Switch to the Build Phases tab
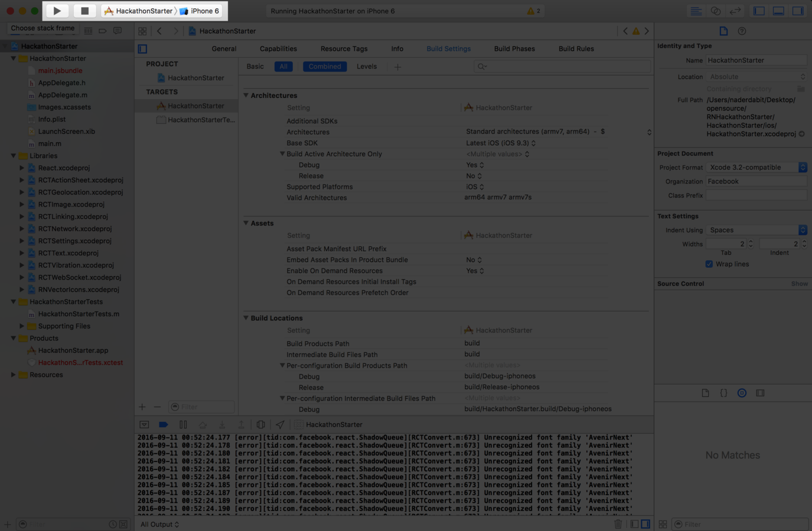This screenshot has width=812, height=531. click(x=514, y=49)
